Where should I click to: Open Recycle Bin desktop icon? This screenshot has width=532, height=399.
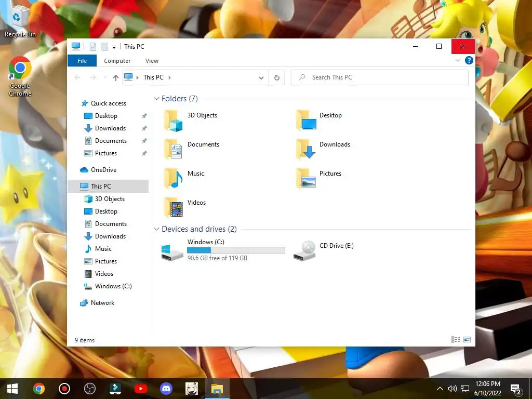[x=20, y=22]
